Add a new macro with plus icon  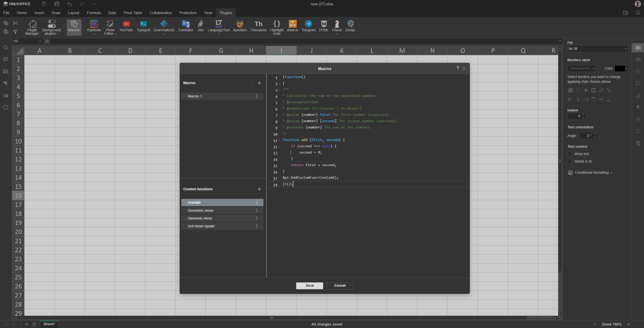click(260, 83)
